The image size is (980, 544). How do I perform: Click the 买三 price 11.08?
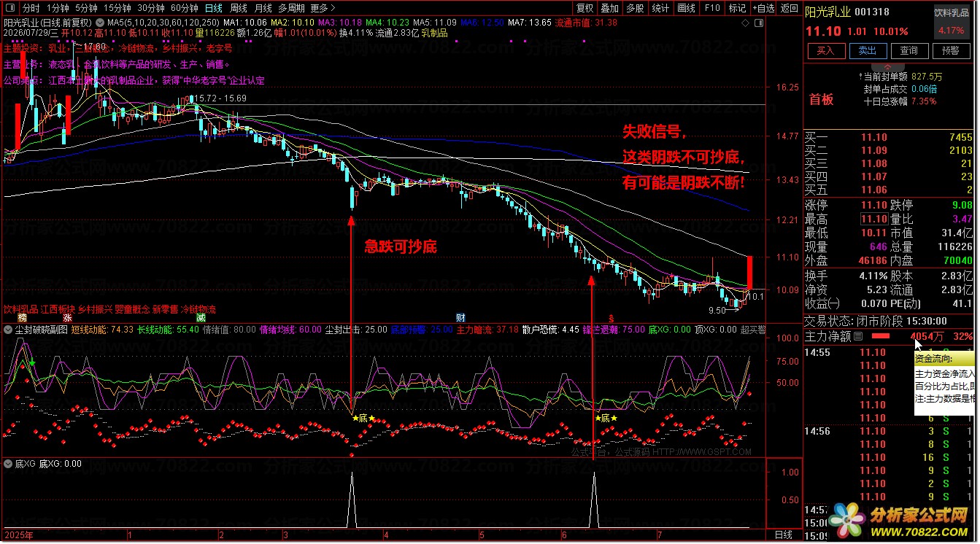coord(874,163)
